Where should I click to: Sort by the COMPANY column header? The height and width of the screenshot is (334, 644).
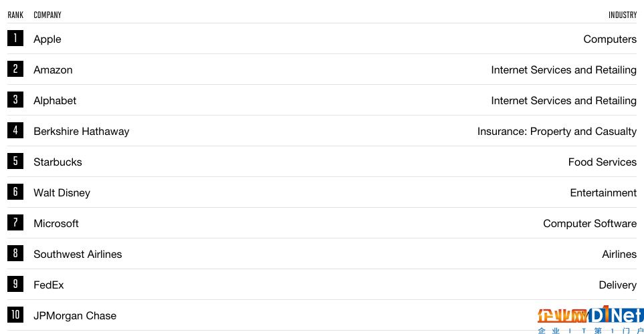tap(47, 15)
